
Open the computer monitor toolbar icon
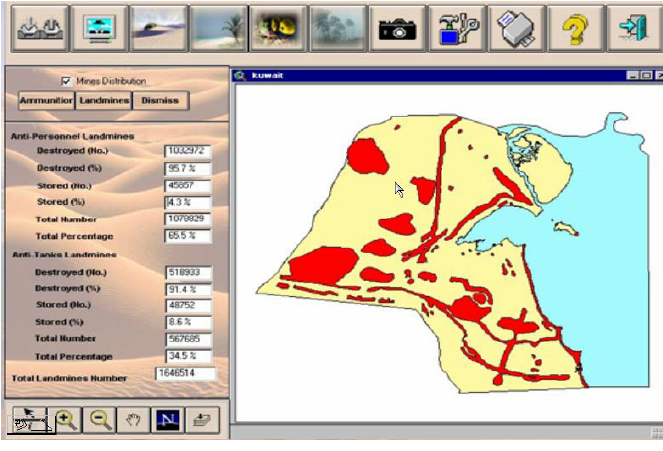(x=99, y=28)
